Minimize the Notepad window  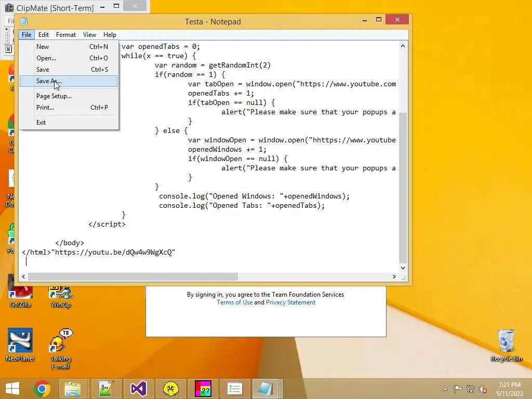pyautogui.click(x=365, y=20)
